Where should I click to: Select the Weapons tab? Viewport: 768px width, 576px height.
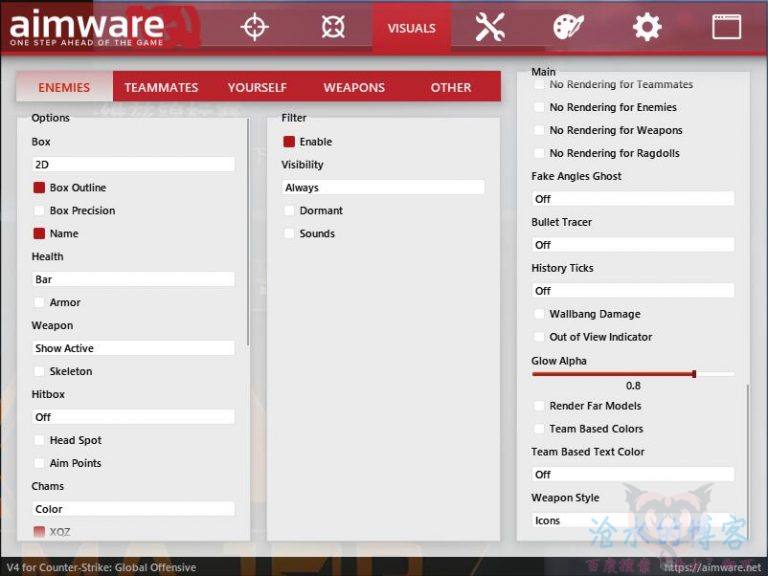[354, 87]
